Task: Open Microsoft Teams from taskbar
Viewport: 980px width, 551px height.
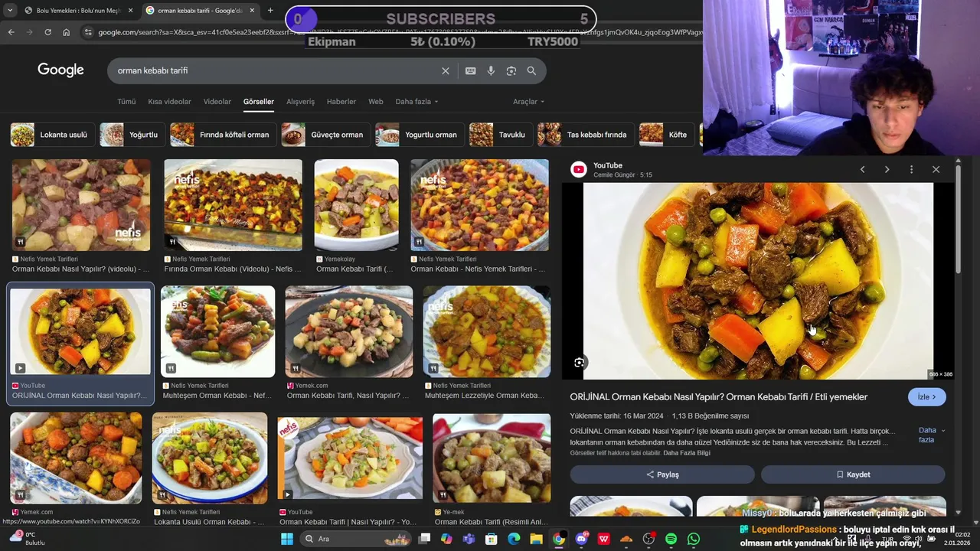Action: point(469,539)
